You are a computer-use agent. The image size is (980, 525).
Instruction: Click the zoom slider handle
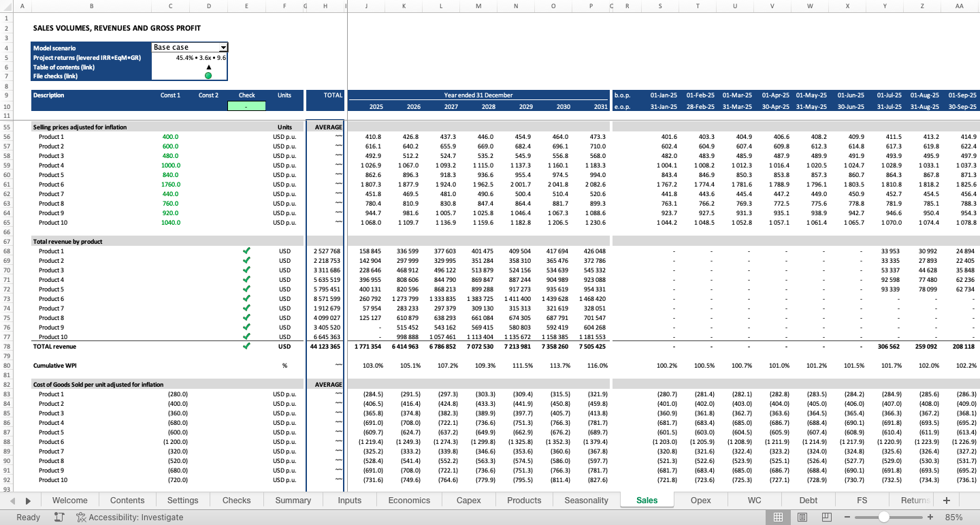pyautogui.click(x=883, y=518)
